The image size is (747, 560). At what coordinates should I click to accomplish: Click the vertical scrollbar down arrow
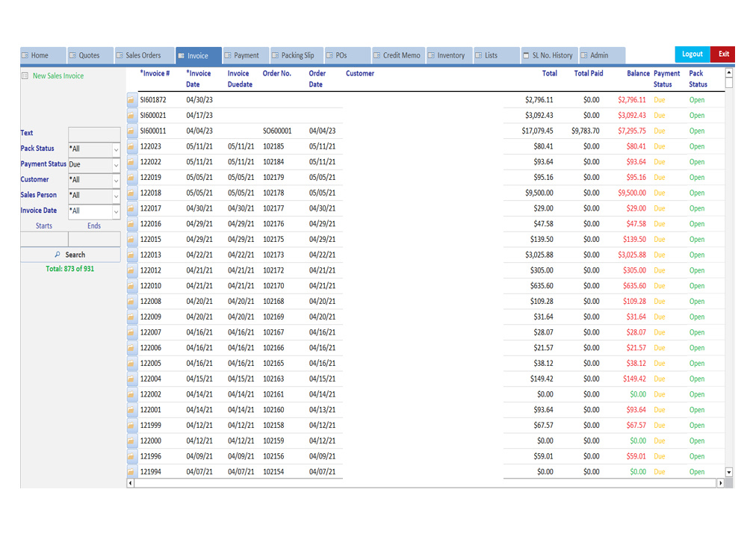pos(729,473)
